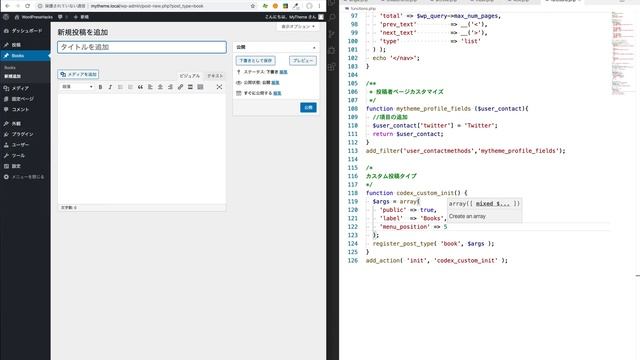This screenshot has width=640, height=360.
Task: Enter distraction-free fullscreen editor mode
Action: 219,87
